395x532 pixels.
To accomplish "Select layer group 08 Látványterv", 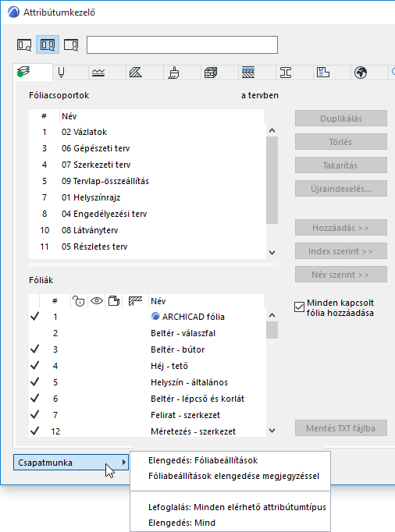I will (x=147, y=230).
